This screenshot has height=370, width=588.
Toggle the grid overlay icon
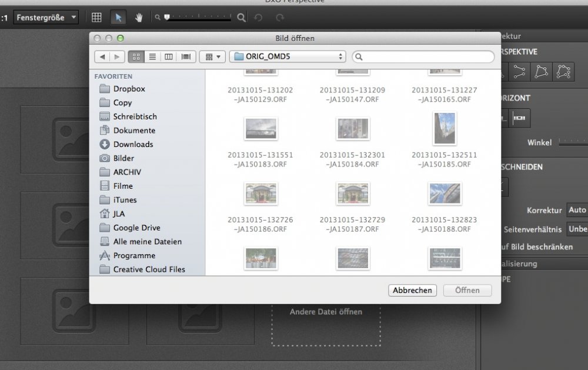[97, 18]
